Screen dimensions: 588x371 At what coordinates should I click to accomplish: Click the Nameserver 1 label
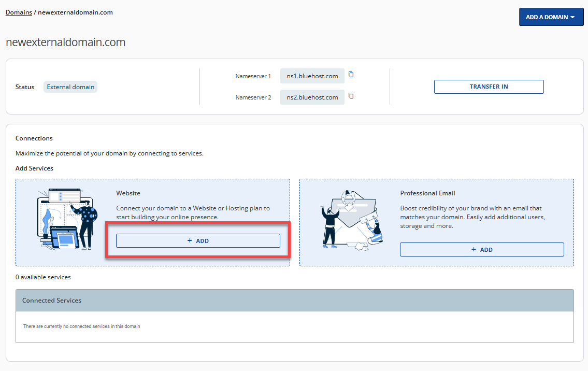pos(253,76)
